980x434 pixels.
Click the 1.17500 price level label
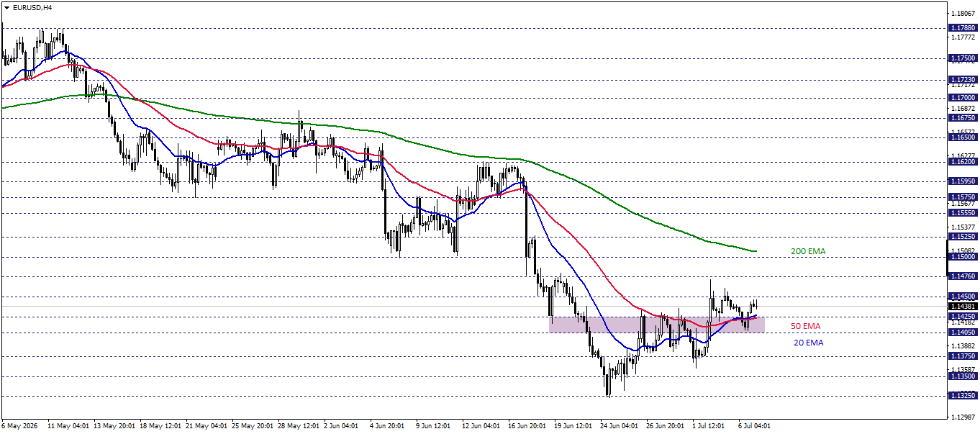point(962,58)
